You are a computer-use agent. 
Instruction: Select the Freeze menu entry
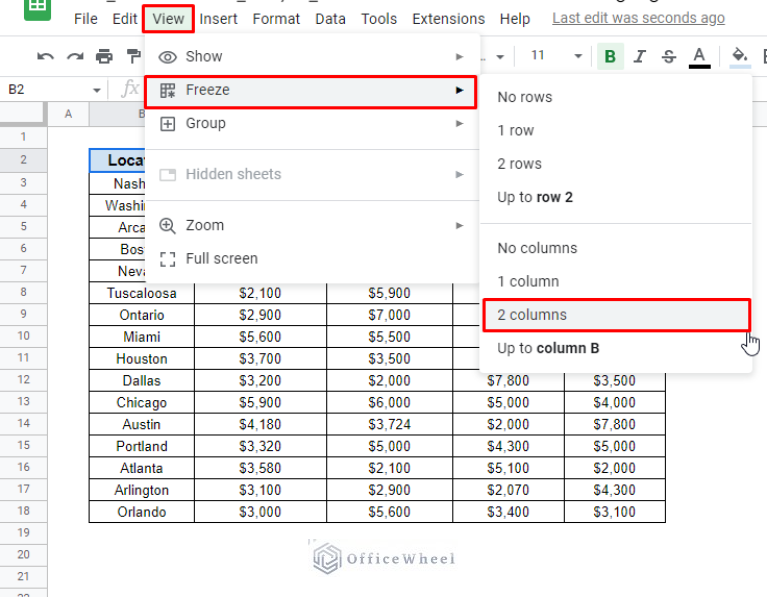point(311,92)
